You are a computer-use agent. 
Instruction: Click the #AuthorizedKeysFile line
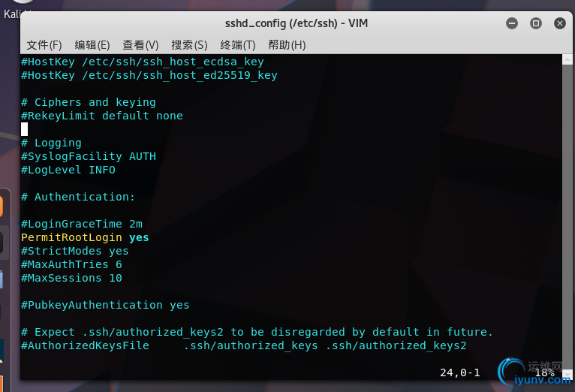pyautogui.click(x=243, y=345)
